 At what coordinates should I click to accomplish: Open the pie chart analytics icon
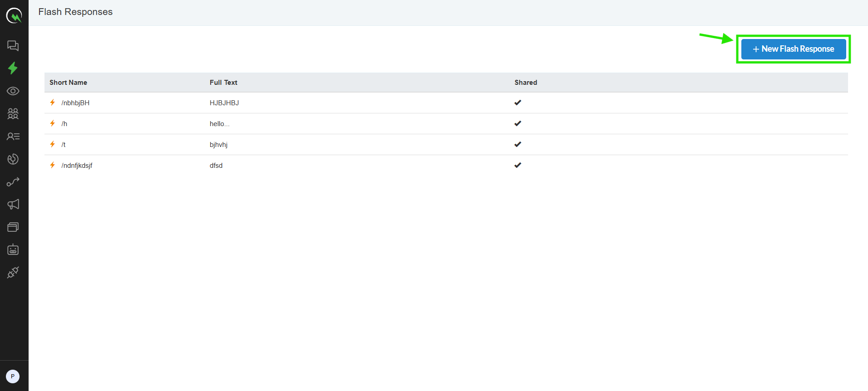[13, 159]
